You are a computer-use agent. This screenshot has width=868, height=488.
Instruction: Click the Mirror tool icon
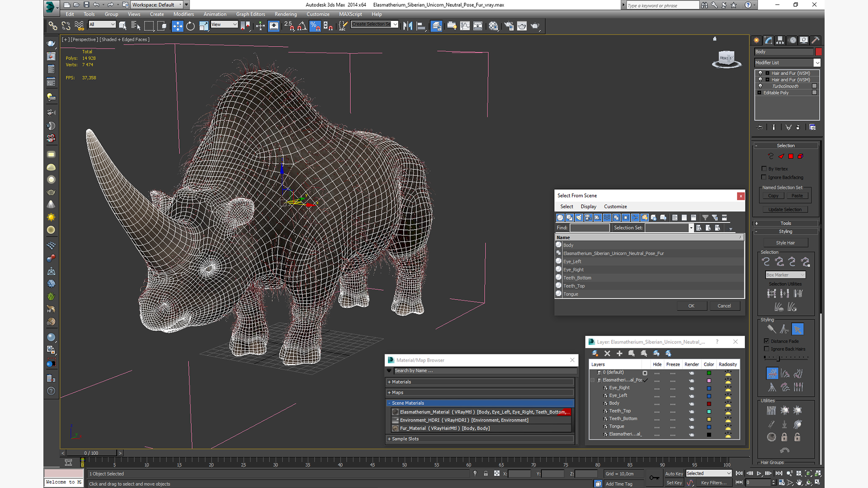pos(407,26)
